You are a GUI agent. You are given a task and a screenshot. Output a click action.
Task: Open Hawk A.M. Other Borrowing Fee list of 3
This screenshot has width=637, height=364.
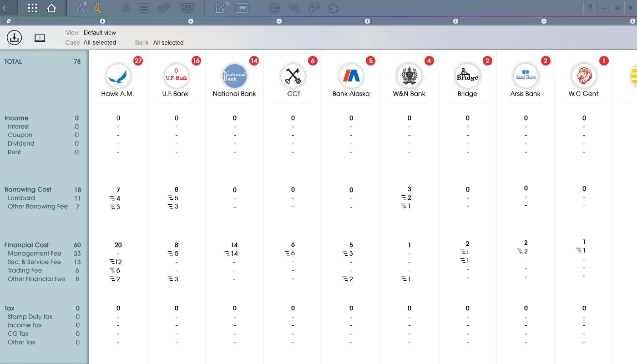pos(115,207)
